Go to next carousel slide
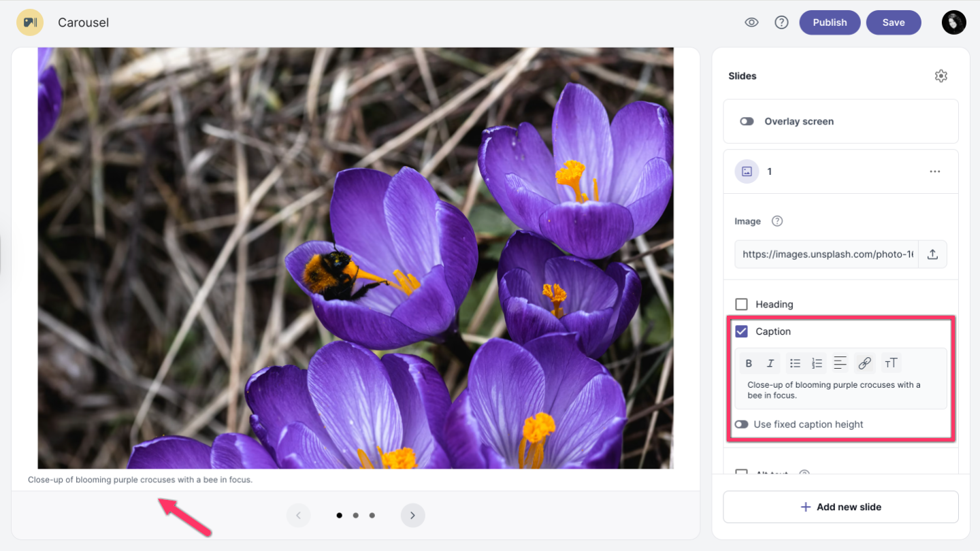 pos(412,516)
